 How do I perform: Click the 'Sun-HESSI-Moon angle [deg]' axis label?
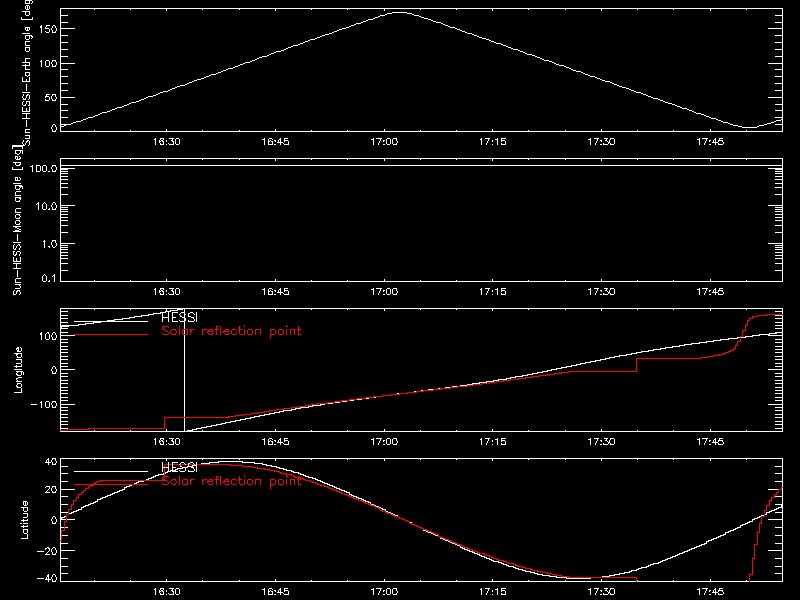click(x=17, y=220)
